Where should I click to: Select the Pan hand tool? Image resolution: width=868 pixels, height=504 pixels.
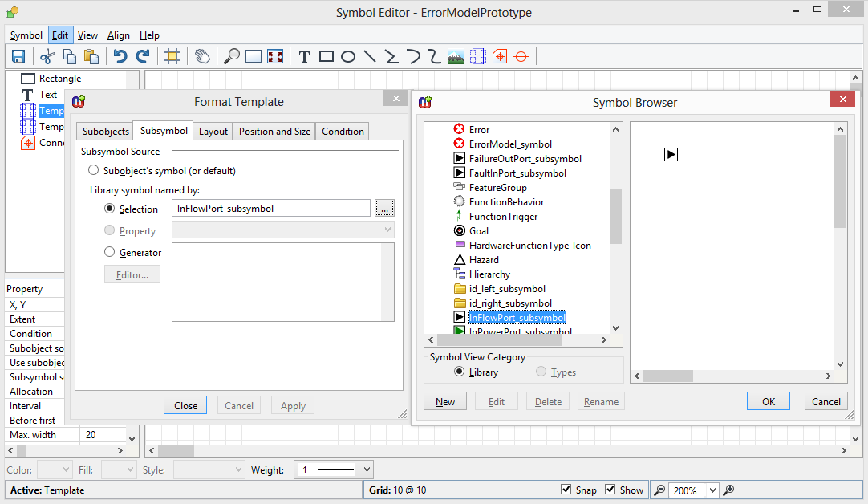tap(202, 56)
